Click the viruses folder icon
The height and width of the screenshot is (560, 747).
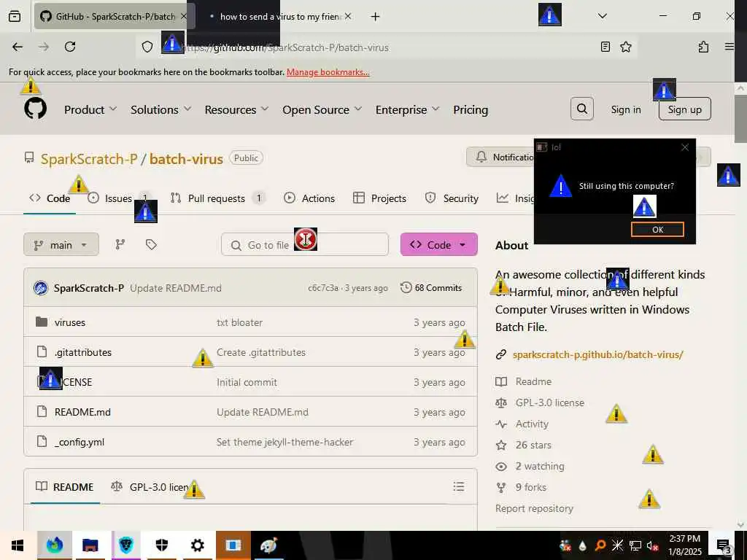pyautogui.click(x=42, y=322)
